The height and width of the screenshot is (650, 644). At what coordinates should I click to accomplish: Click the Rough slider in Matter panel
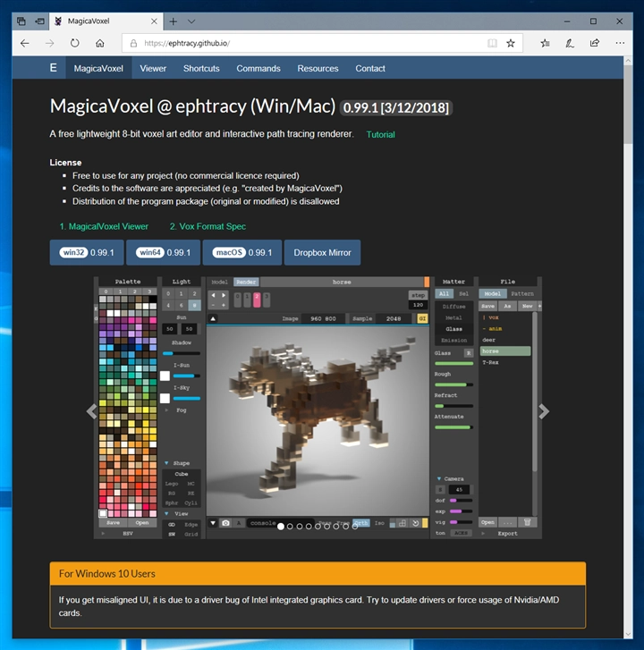(x=453, y=384)
